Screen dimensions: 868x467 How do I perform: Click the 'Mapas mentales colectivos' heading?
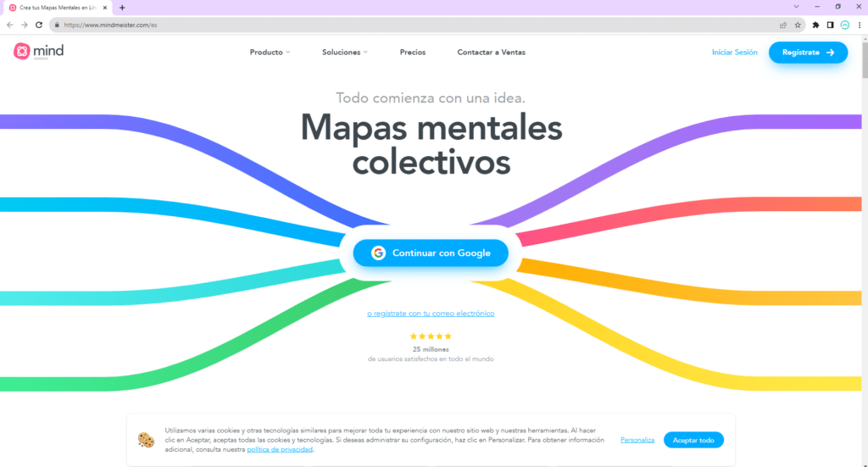[431, 144]
